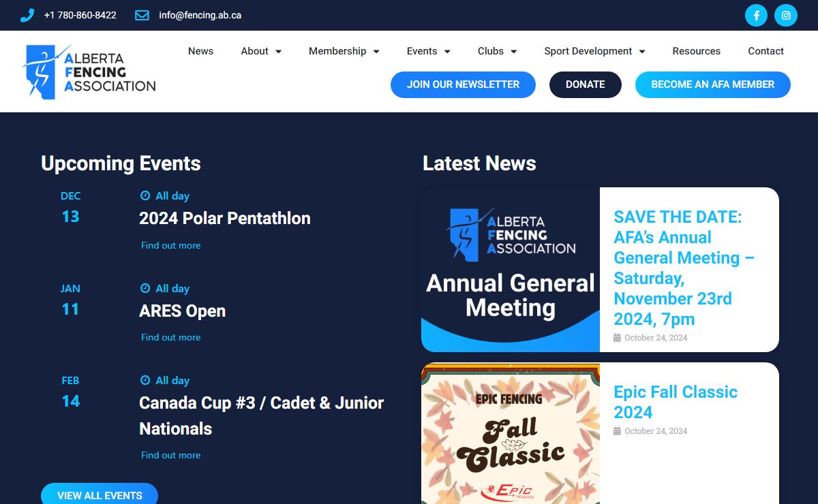Image resolution: width=818 pixels, height=504 pixels.
Task: Open the Sport Development menu item
Action: [588, 51]
